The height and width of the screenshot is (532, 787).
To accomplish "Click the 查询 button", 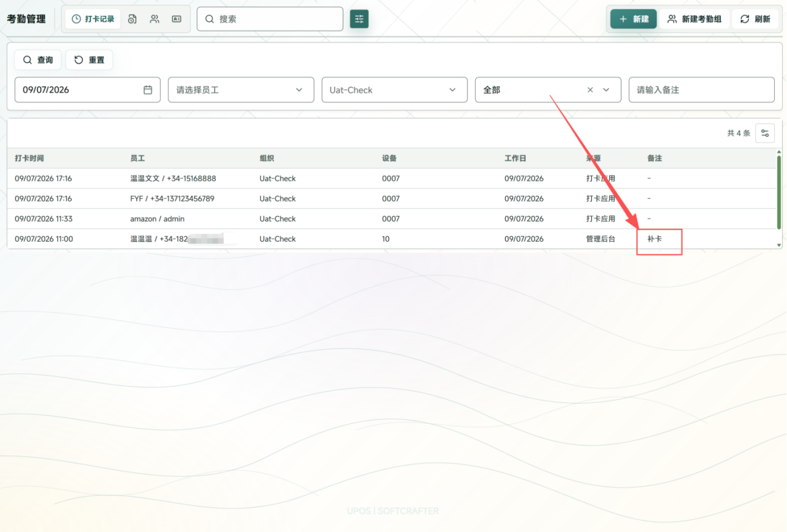I will pyautogui.click(x=38, y=60).
